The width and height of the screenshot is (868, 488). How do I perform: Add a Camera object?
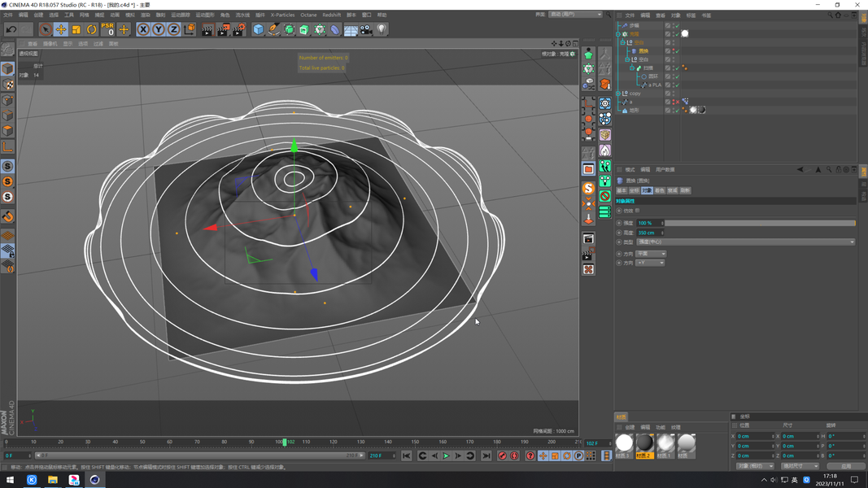[x=366, y=29]
